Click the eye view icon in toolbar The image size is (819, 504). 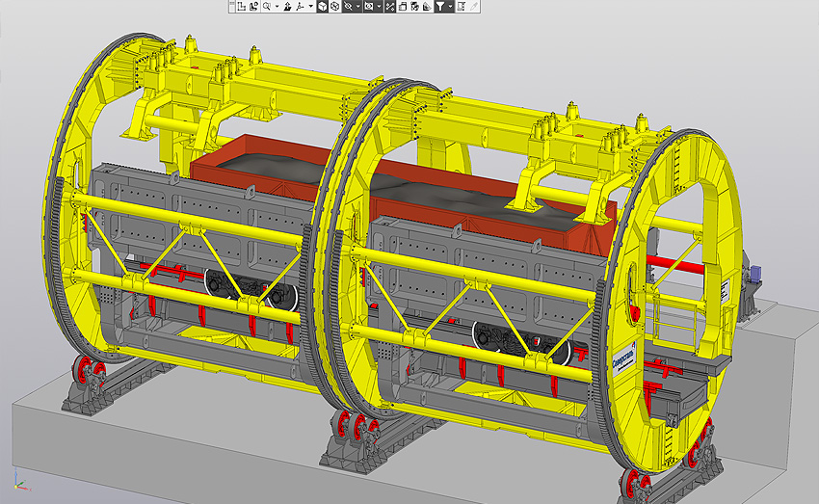[x=369, y=6]
